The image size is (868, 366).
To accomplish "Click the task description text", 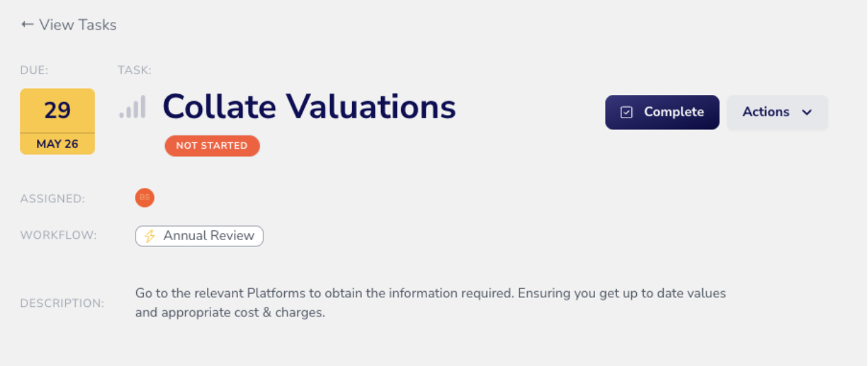I will coord(431,303).
